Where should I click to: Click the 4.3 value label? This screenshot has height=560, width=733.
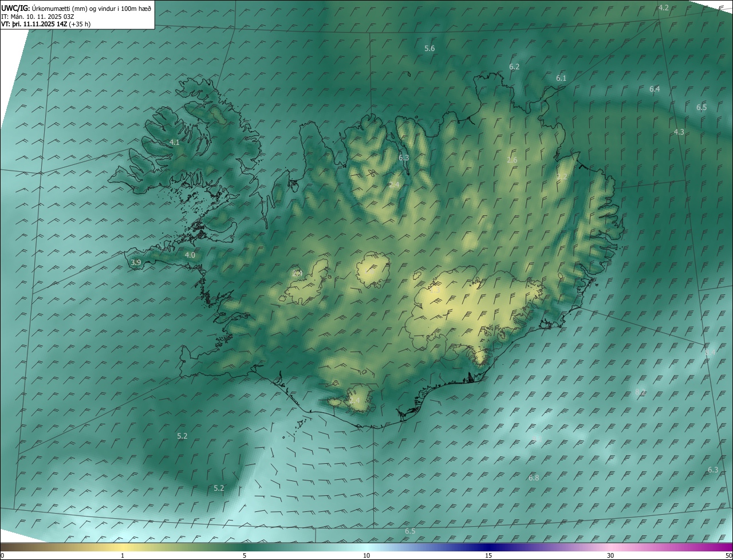click(x=679, y=132)
